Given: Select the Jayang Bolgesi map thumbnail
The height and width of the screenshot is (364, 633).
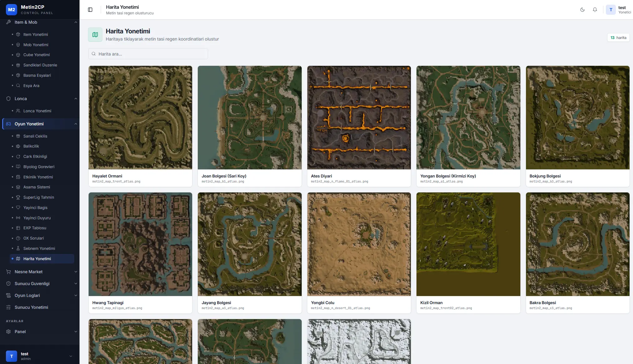Looking at the screenshot, I should [250, 244].
